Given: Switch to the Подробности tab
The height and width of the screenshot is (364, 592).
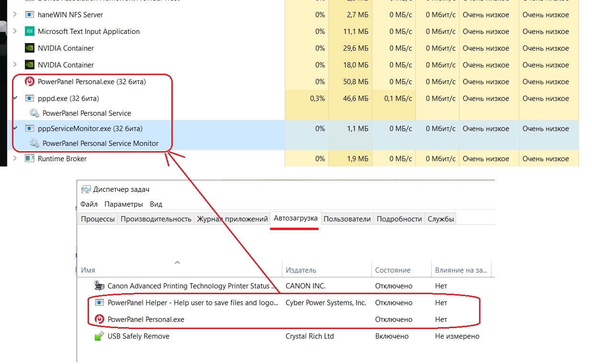Looking at the screenshot, I should pos(400,219).
